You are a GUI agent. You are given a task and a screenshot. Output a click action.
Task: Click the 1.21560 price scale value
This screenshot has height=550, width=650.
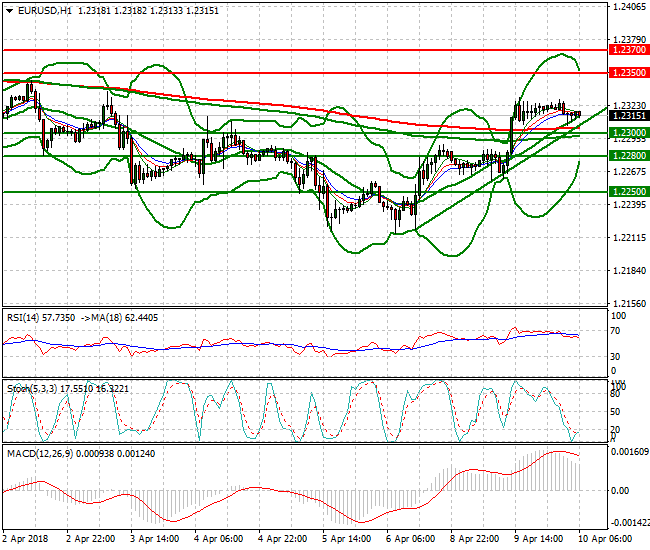coord(629,303)
